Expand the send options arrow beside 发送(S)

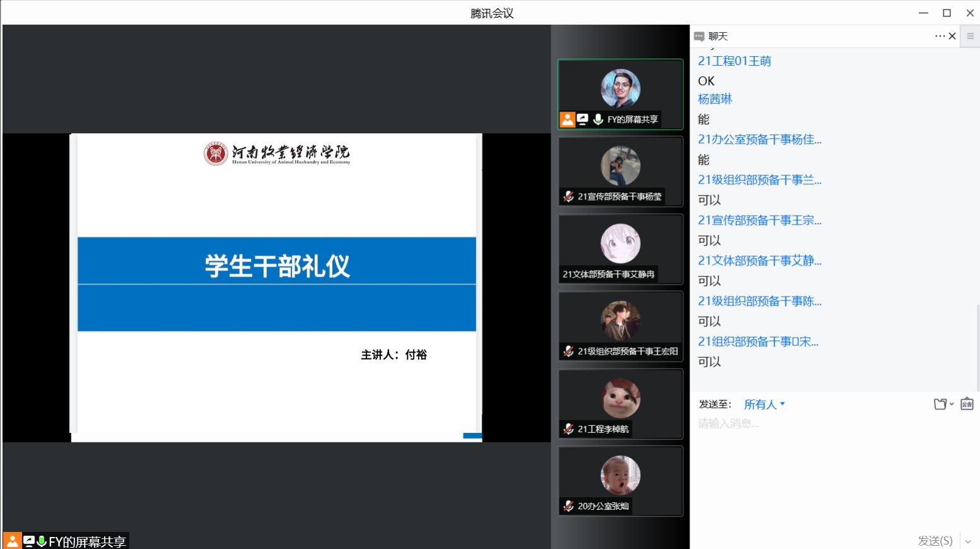tap(969, 541)
